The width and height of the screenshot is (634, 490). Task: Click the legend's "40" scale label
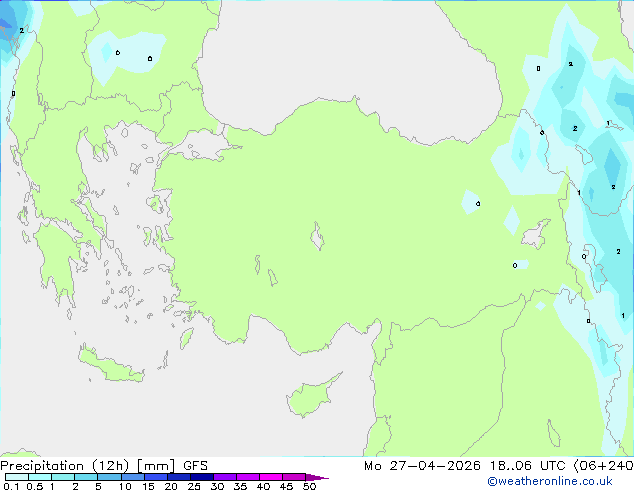(x=263, y=486)
